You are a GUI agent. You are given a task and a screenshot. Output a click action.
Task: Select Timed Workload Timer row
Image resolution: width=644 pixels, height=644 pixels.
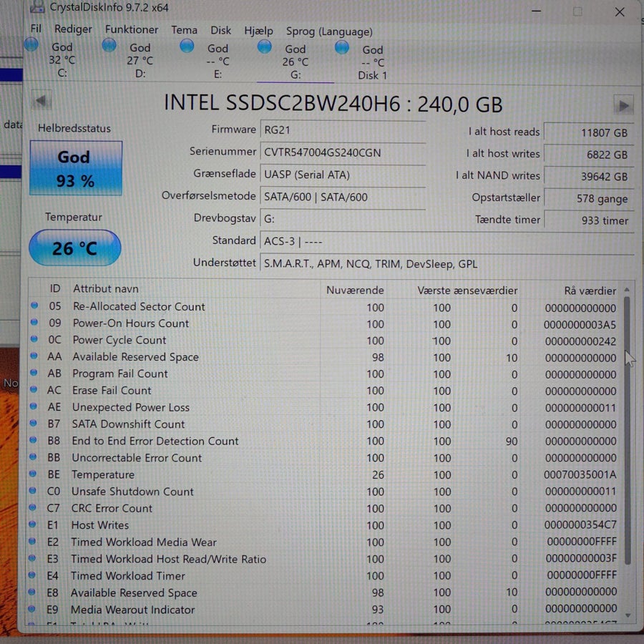324,576
